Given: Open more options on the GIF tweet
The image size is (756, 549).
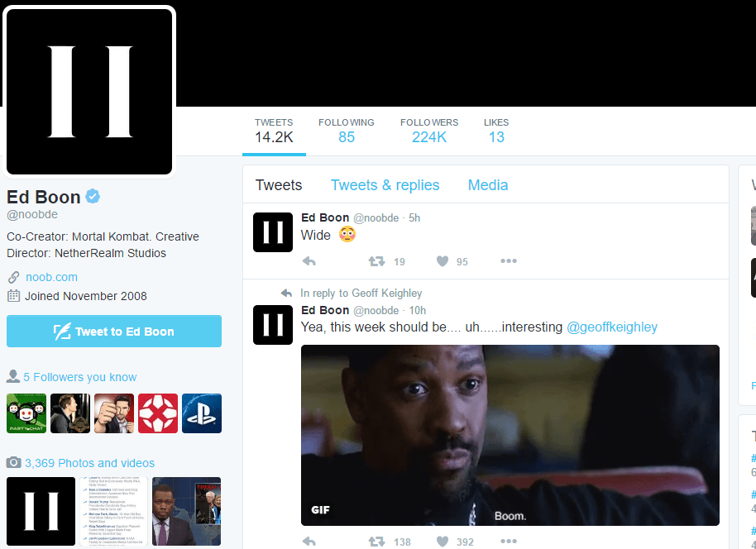Looking at the screenshot, I should click(509, 542).
